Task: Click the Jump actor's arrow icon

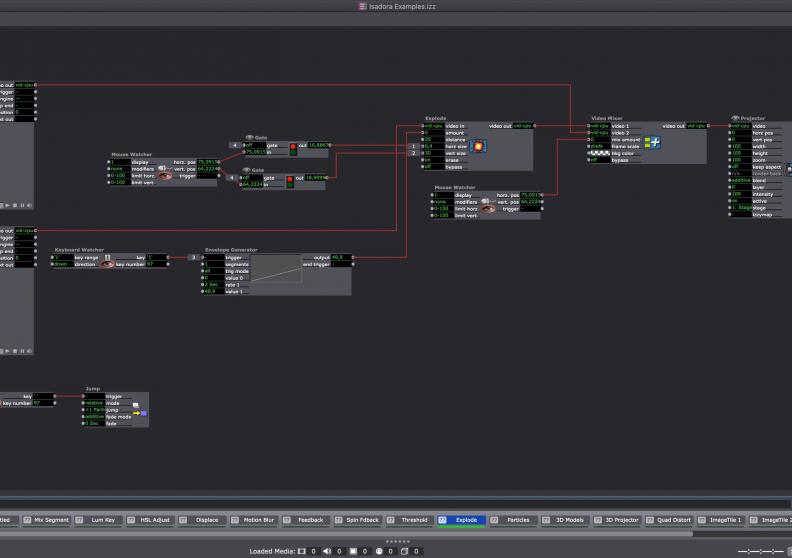Action: (140, 413)
